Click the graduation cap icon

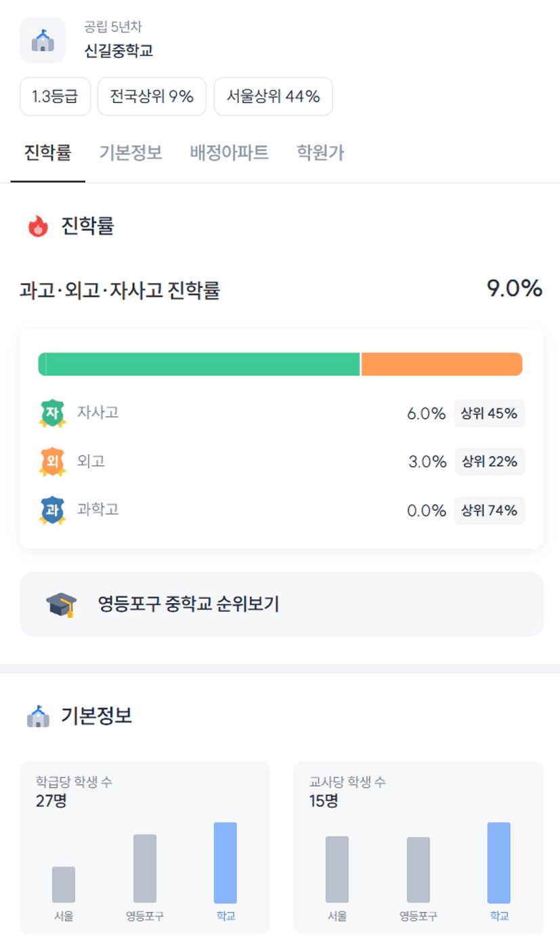(62, 604)
